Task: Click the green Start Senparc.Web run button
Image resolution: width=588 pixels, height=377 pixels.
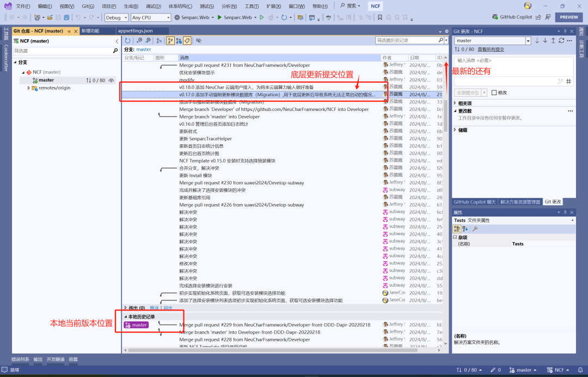Action: coord(236,17)
